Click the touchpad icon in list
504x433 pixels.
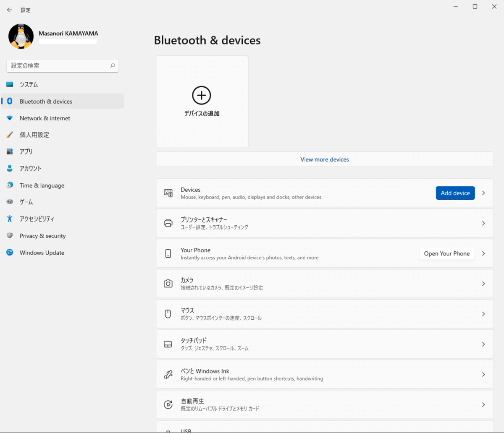click(168, 344)
